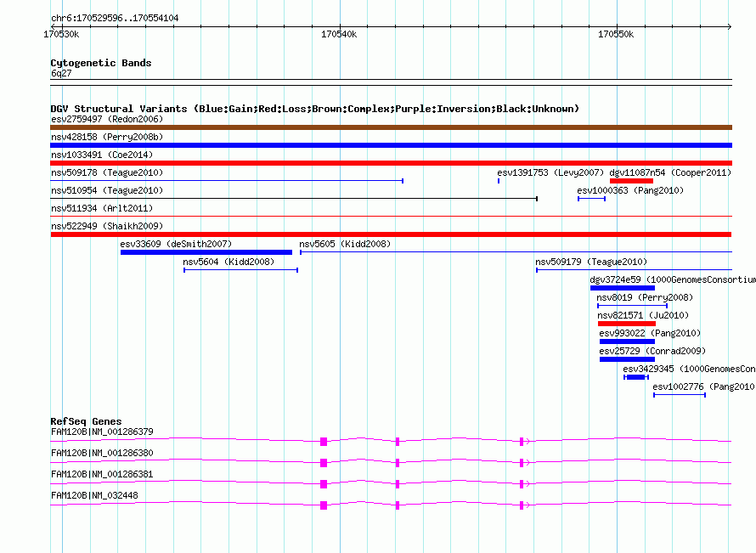Select the esv993022 (Pang2010) blue bar
Viewport: 756px width, 553px height.
[627, 341]
